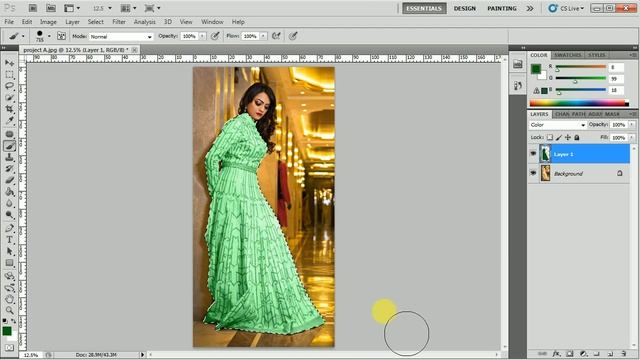Viewport: 640px width, 360px height.
Task: Select the Spot Healing Brush tool
Action: [x=9, y=134]
